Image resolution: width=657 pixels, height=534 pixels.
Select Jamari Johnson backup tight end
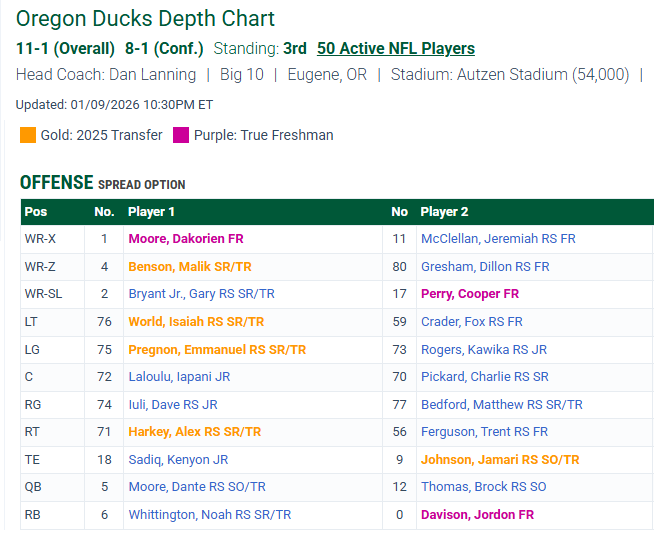[x=499, y=460]
